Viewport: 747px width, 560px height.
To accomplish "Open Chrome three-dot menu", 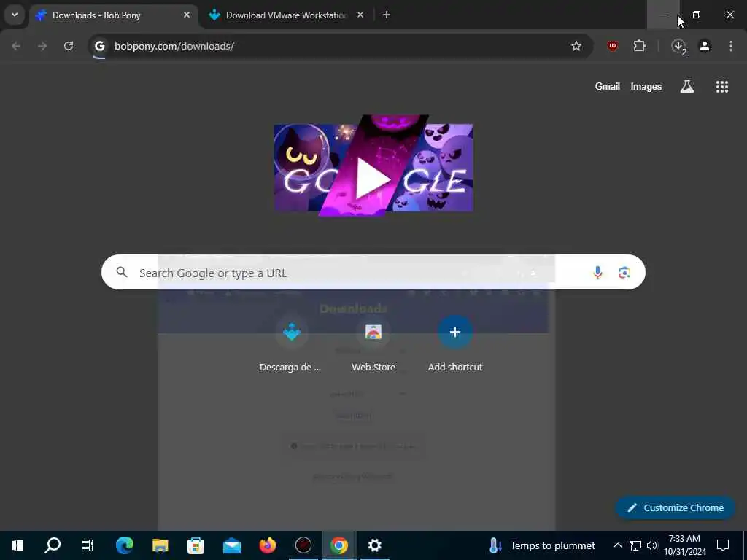I will pos(731,46).
